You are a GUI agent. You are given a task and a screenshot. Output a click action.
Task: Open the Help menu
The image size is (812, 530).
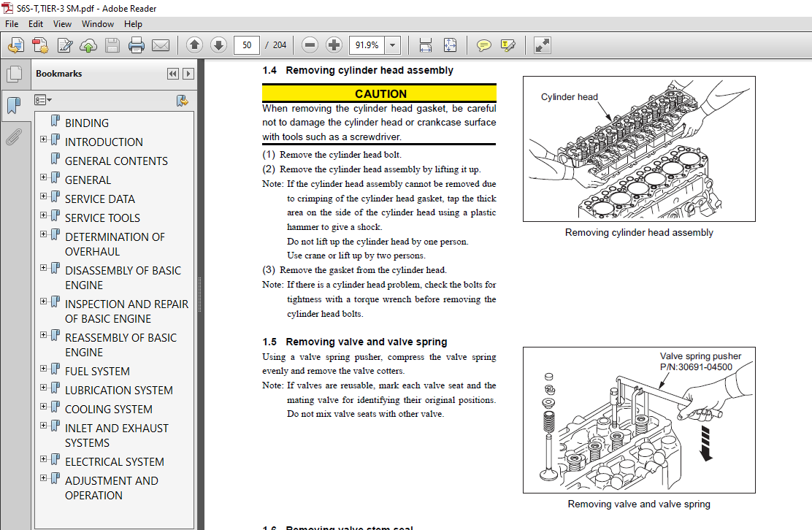[x=133, y=24]
